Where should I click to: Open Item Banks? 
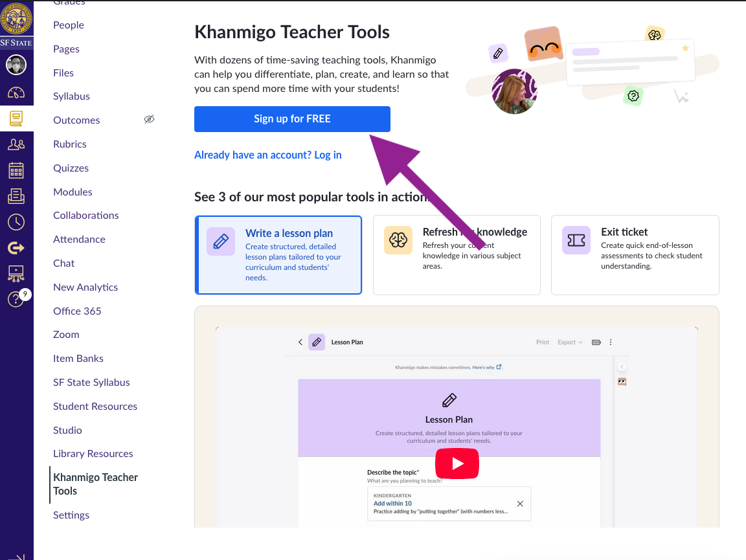pos(78,358)
